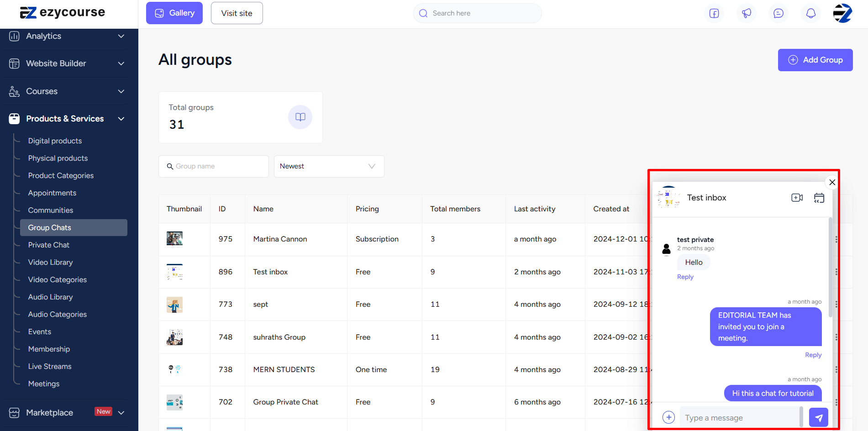Image resolution: width=868 pixels, height=431 pixels.
Task: Open Audio Categories in sidebar
Action: click(x=57, y=315)
